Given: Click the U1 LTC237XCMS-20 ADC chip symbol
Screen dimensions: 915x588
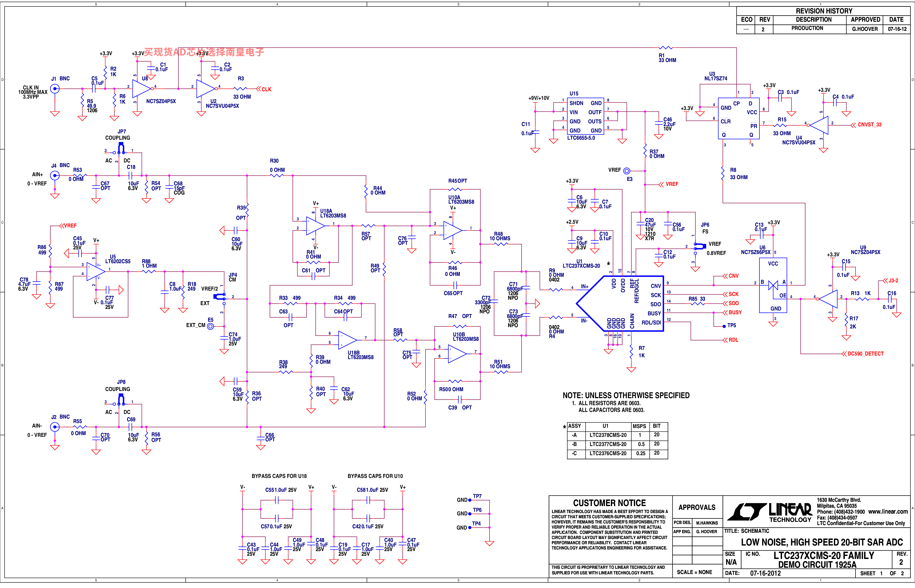Looking at the screenshot, I should click(x=620, y=304).
